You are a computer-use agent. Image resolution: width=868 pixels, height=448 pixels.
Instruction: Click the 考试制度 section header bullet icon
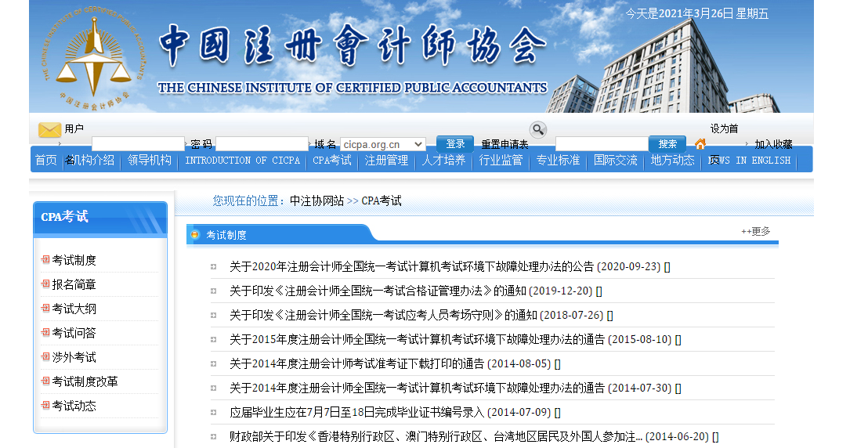pos(196,235)
